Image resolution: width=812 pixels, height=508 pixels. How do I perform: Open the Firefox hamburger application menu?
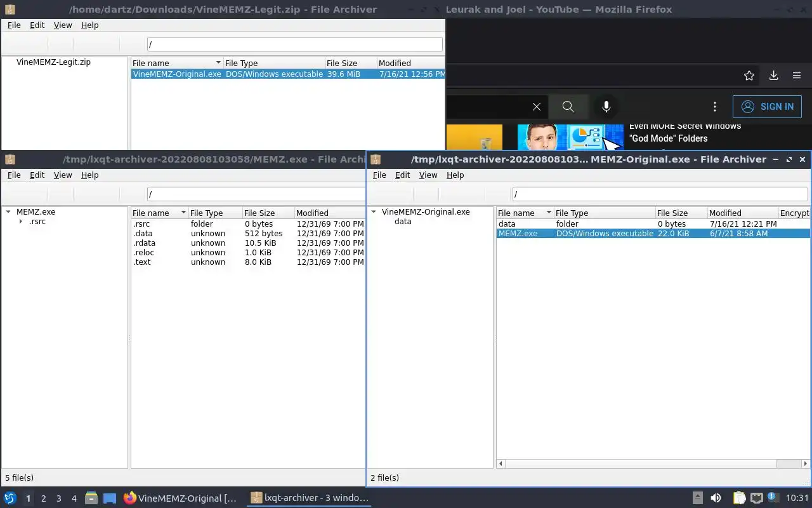(797, 76)
